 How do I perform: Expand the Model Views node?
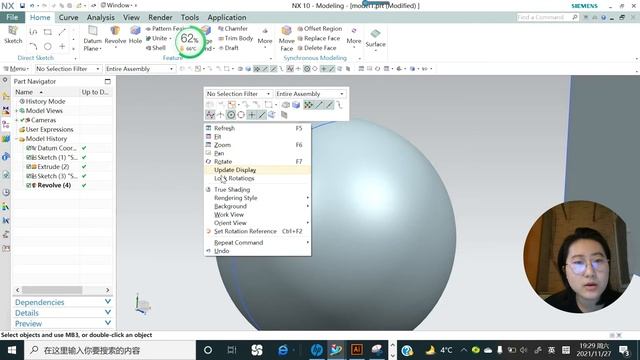(x=17, y=111)
